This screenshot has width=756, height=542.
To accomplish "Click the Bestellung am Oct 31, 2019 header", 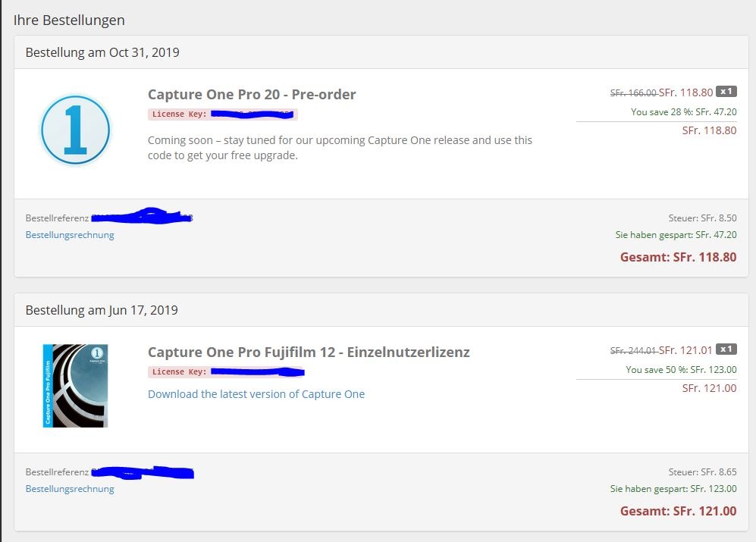I will click(x=102, y=52).
